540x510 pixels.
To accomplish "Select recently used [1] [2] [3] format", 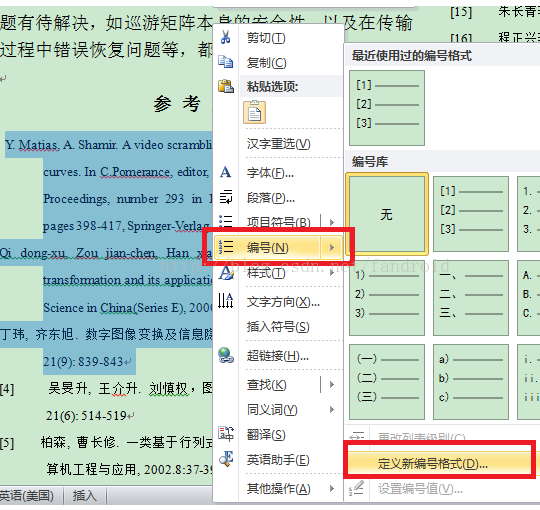I will pyautogui.click(x=387, y=108).
